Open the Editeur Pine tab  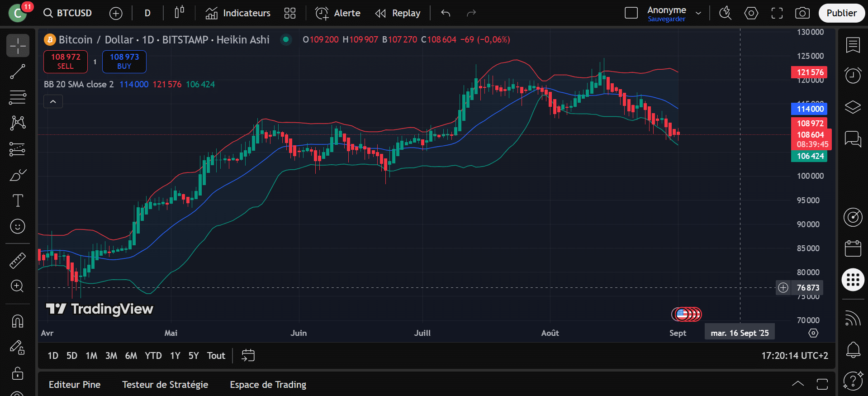[x=75, y=385]
